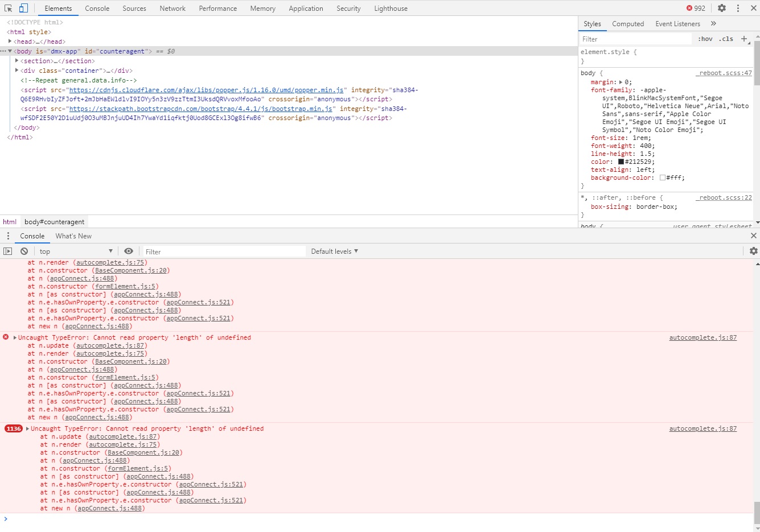Click the 1136 repeat count badge
Image resolution: width=760 pixels, height=532 pixels.
pos(14,428)
